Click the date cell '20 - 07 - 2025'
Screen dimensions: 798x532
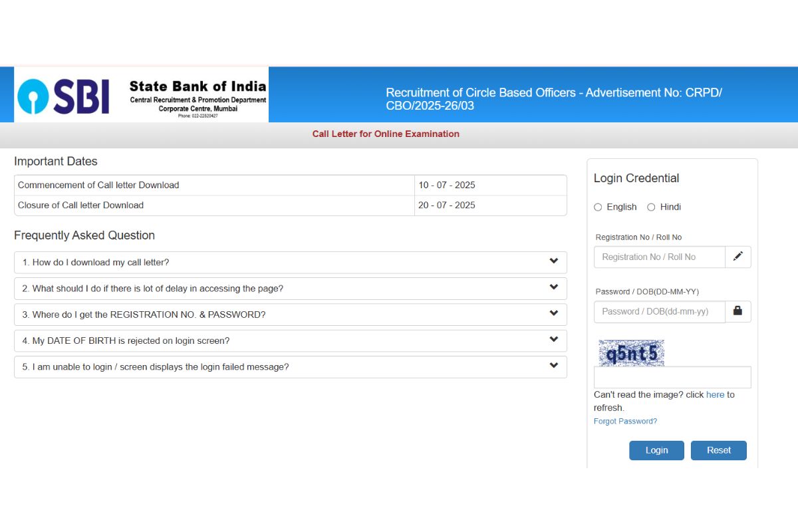[x=491, y=205]
